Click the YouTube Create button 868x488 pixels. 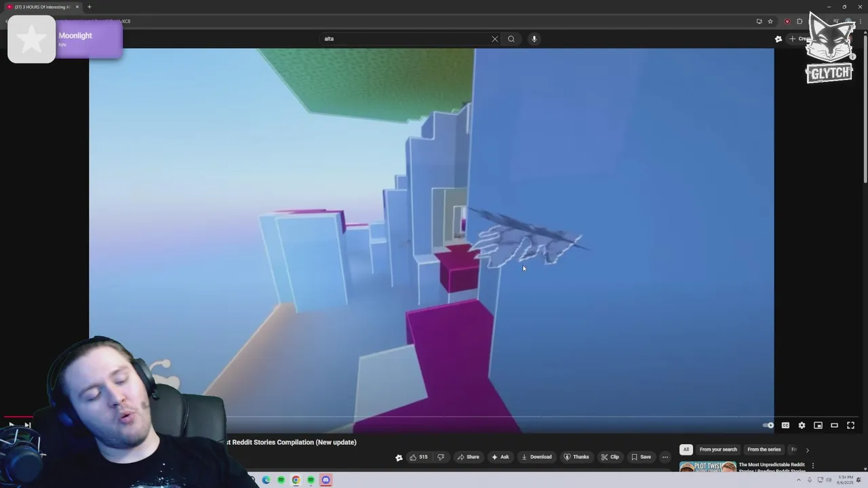800,39
